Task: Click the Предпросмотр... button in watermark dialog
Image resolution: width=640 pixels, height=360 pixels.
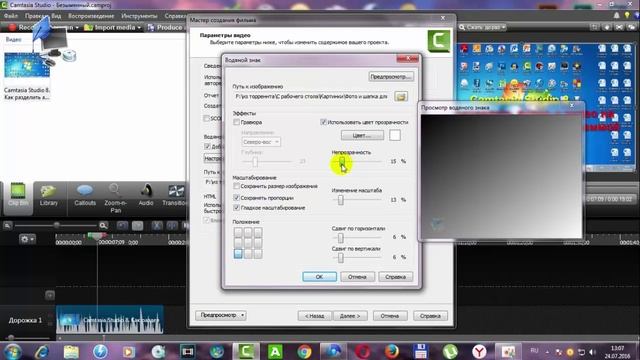Action: pos(391,76)
